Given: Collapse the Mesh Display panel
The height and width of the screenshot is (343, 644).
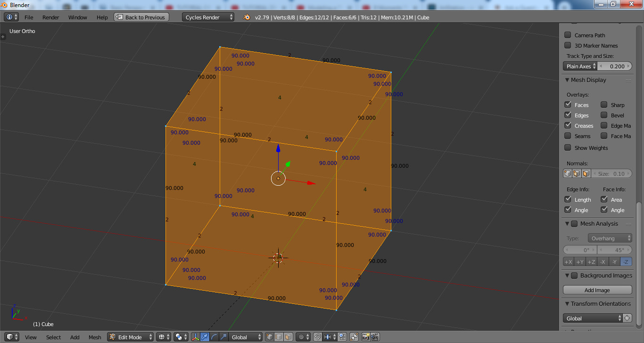Looking at the screenshot, I should pos(567,80).
